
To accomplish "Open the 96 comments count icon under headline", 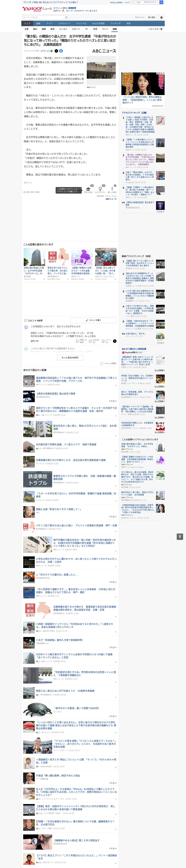I will [x=43, y=51].
